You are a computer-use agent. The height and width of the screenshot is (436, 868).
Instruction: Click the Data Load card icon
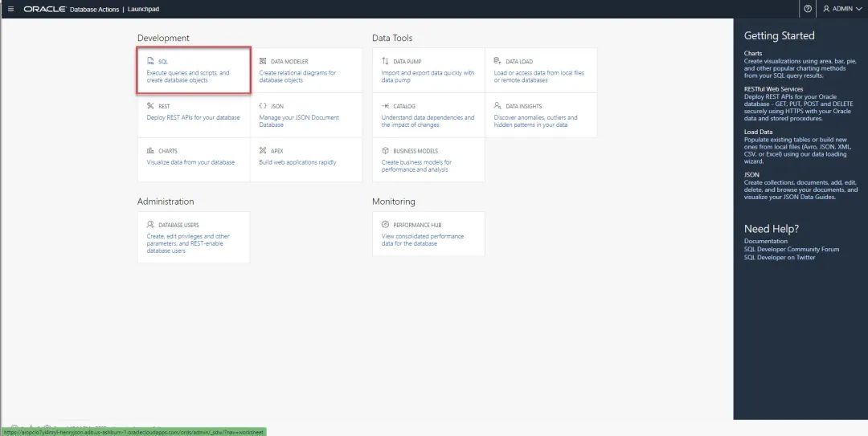tap(497, 61)
